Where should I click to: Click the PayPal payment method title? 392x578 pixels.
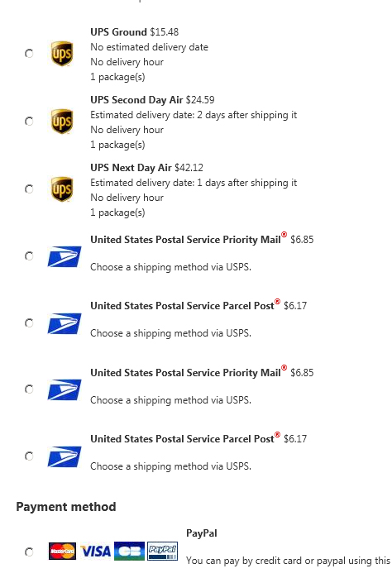[202, 533]
